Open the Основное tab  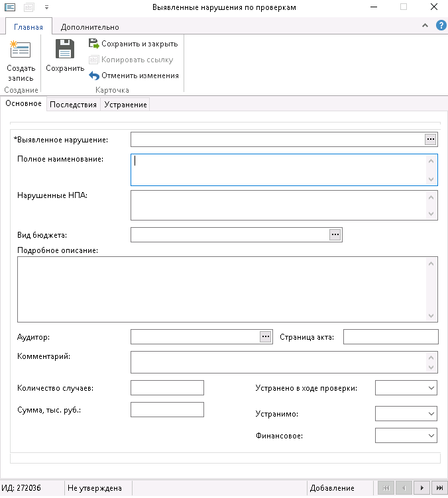point(23,103)
